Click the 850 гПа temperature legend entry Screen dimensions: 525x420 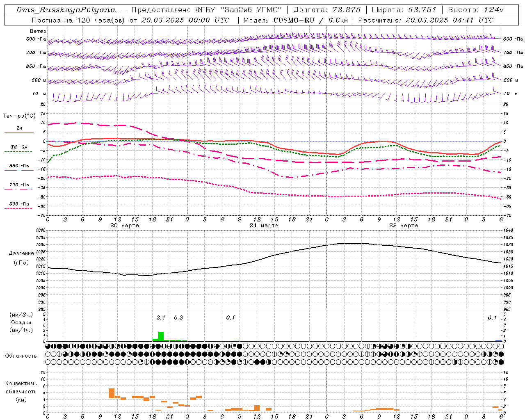coord(19,166)
